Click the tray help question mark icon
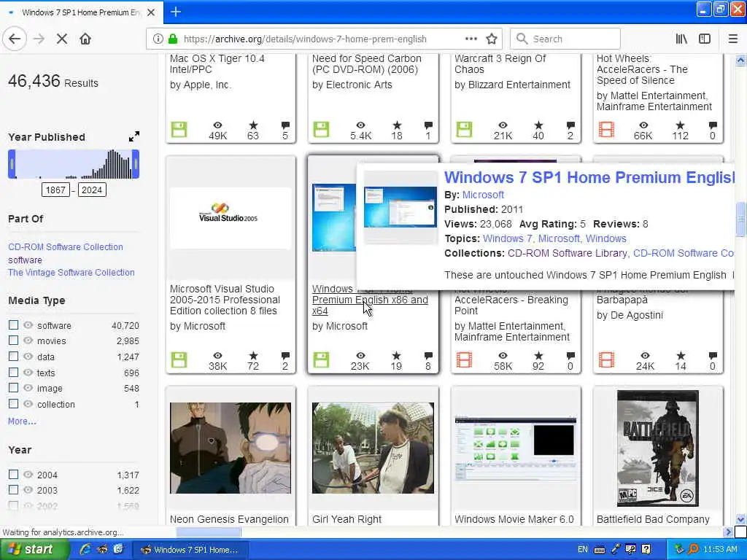747x560 pixels. (x=646, y=550)
